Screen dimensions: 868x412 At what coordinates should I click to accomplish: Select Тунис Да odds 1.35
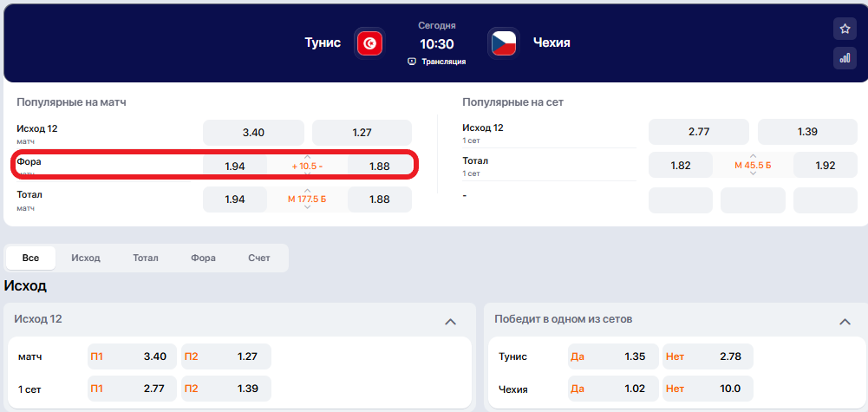click(612, 356)
